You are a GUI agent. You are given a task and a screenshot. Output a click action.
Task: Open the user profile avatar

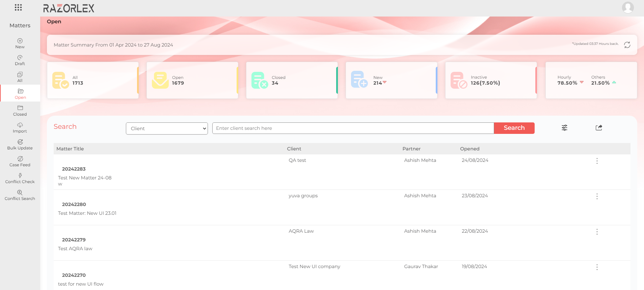[628, 7]
